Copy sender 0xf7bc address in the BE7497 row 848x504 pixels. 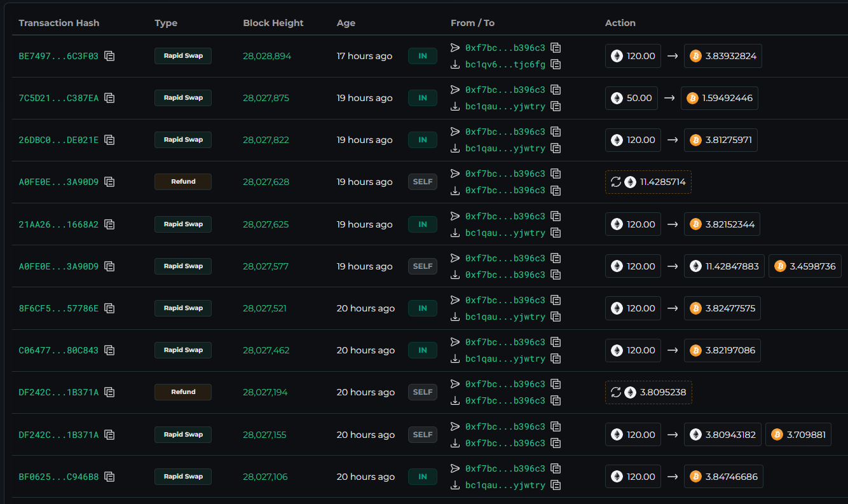coord(556,48)
